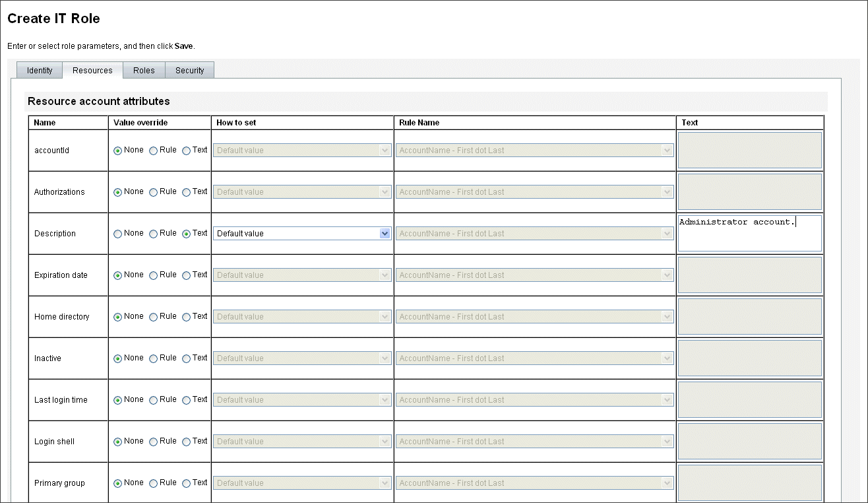Select the Security tab
The width and height of the screenshot is (868, 503).
point(190,70)
